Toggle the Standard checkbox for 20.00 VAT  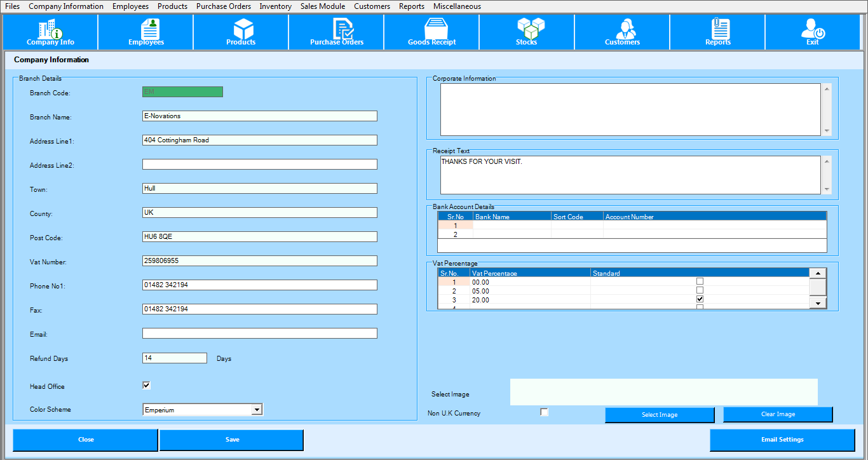point(700,299)
